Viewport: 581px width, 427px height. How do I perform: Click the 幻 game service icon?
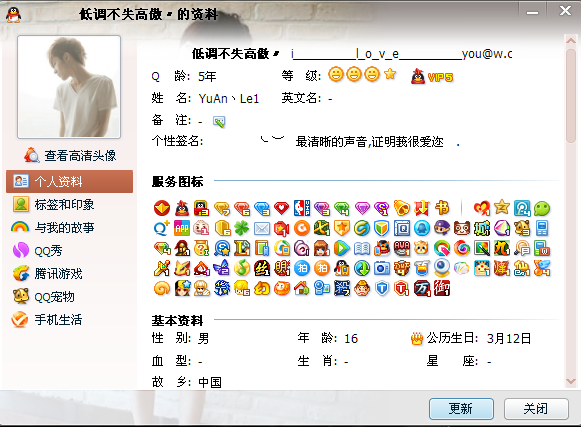(x=262, y=288)
